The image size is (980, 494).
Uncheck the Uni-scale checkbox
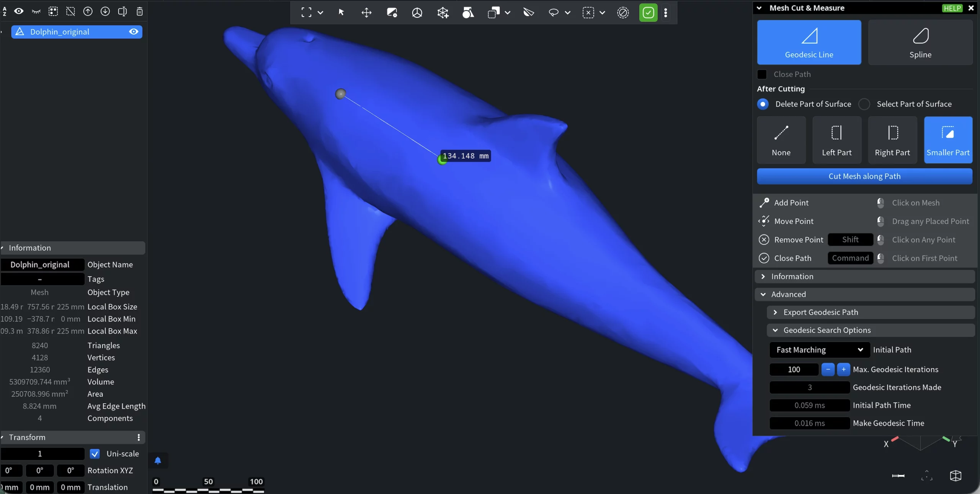pos(95,454)
